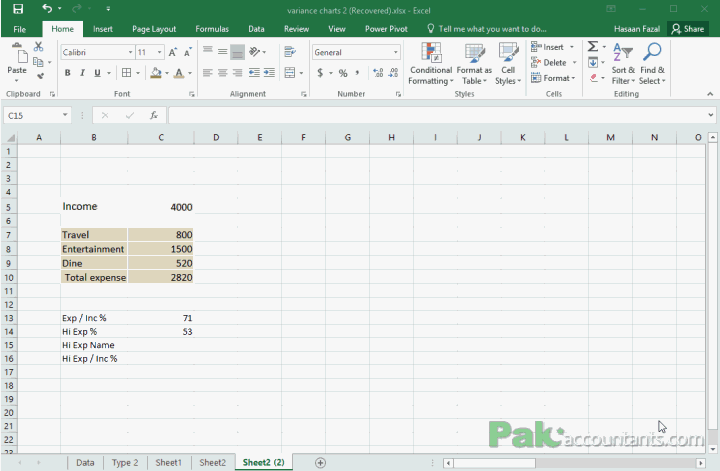The height and width of the screenshot is (471, 720).
Task: Toggle Wrap Text
Action: pyautogui.click(x=290, y=51)
